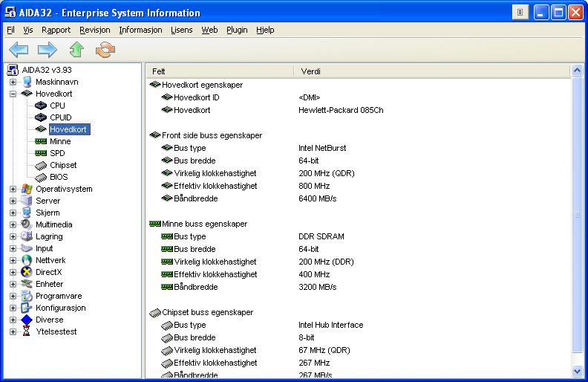Click the DDR SDRAM bus type value
This screenshot has height=382, width=588.
(321, 236)
